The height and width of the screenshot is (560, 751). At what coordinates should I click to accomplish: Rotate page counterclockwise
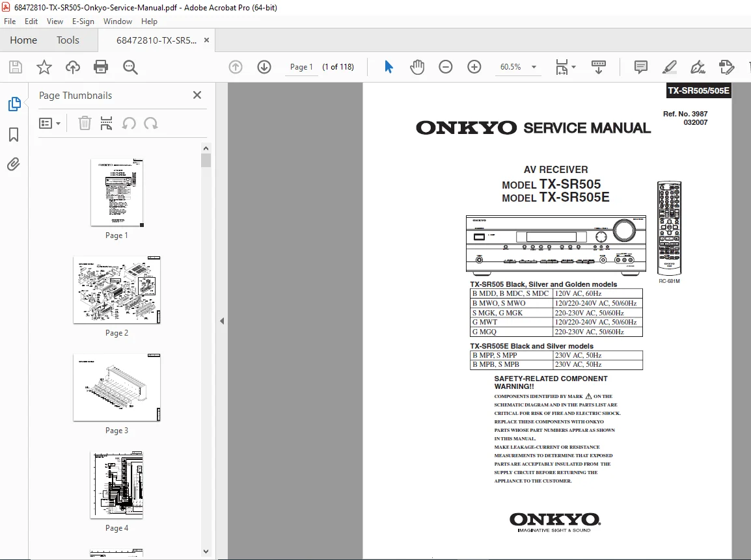pyautogui.click(x=129, y=124)
